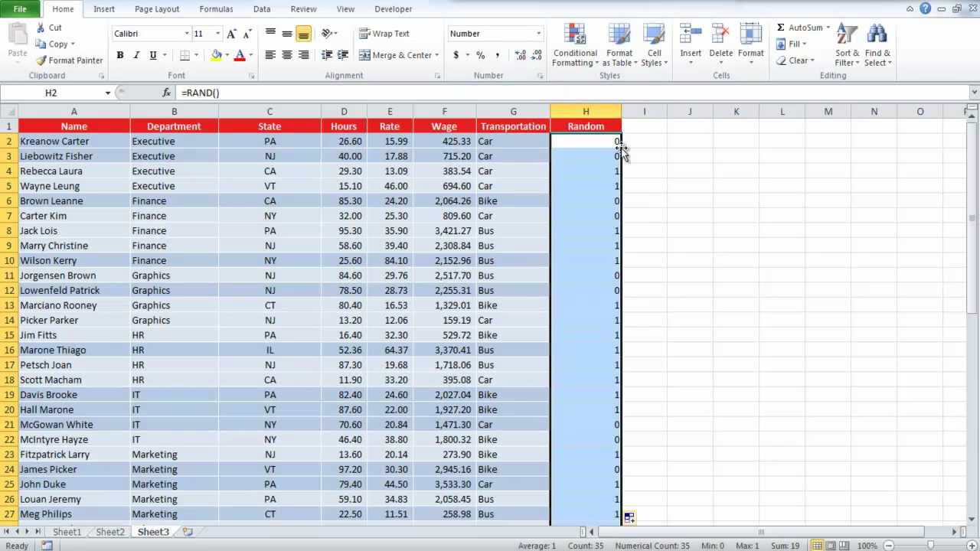Toggle Italic formatting
The height and width of the screenshot is (551, 980).
(136, 55)
